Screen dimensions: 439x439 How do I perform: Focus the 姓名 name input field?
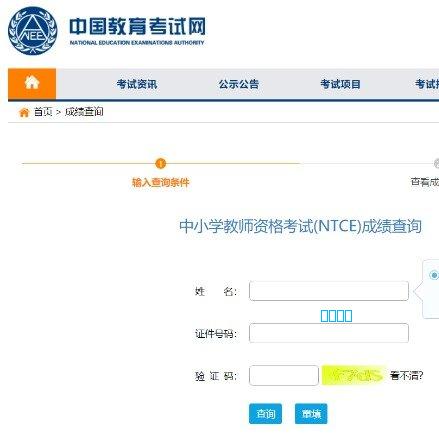[329, 291]
